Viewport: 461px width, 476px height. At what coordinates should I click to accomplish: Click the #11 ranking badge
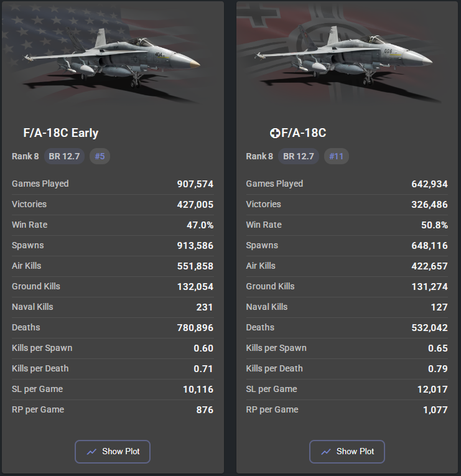pos(336,156)
